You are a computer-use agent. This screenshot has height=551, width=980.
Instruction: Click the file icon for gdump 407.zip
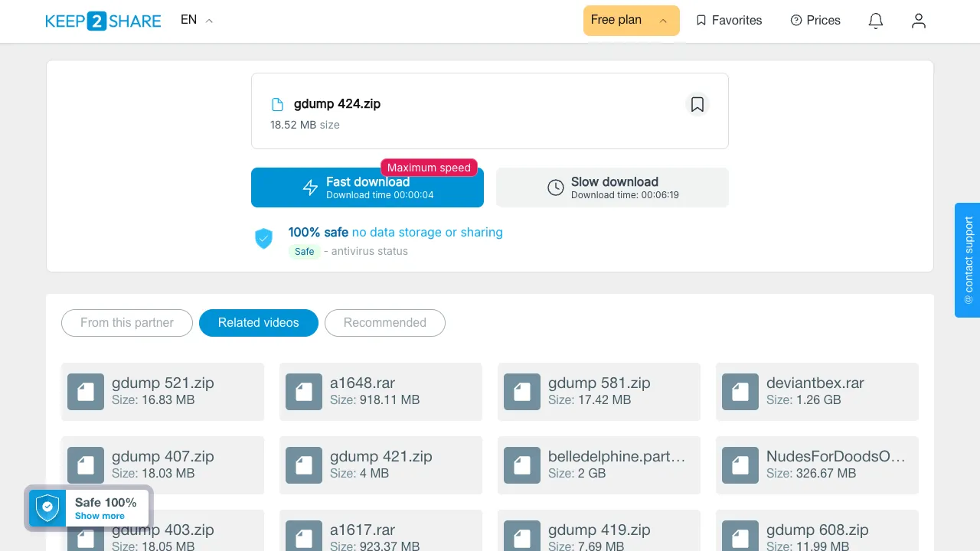(x=86, y=465)
